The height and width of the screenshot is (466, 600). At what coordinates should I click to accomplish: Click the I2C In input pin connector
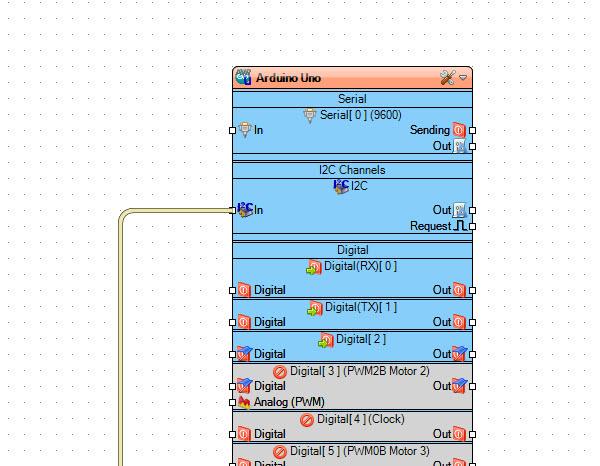click(x=232, y=210)
